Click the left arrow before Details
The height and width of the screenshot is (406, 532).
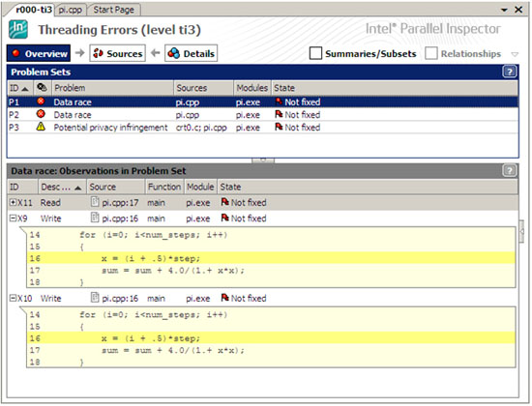click(156, 53)
